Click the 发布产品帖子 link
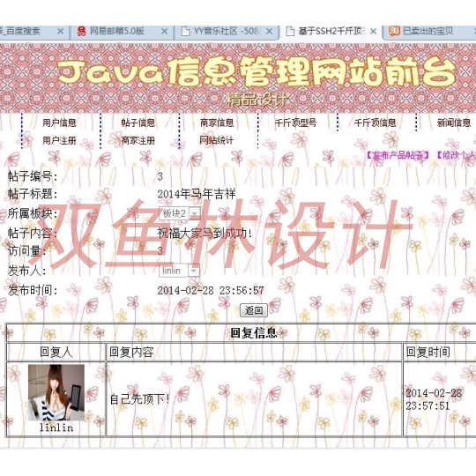The image size is (476, 476). [x=397, y=155]
